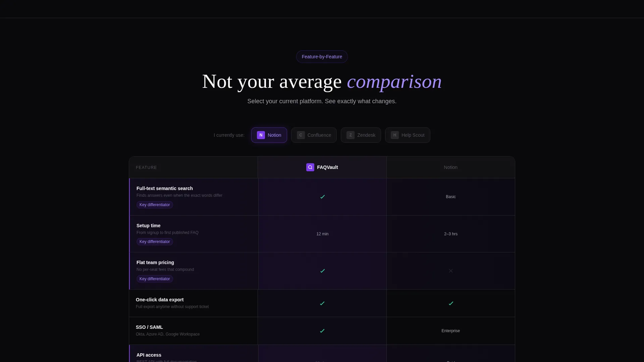Click 'Full export anytime without support ticket' description

click(x=172, y=307)
